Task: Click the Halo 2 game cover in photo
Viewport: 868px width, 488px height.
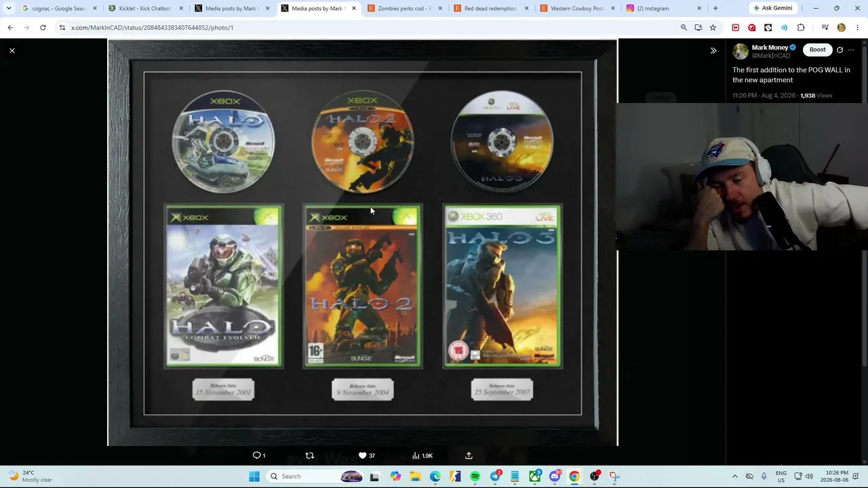Action: (x=363, y=286)
